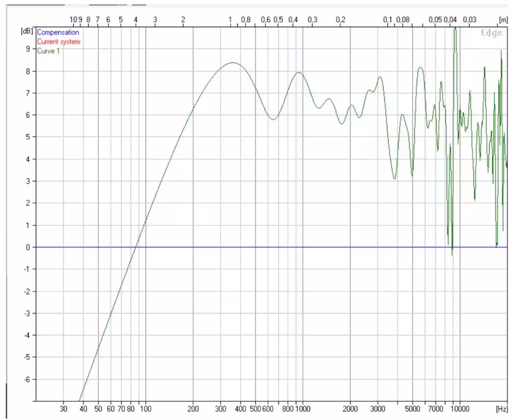Click the 9 dB axis value
Viewport: 514px width, 420px height.
pyautogui.click(x=28, y=49)
